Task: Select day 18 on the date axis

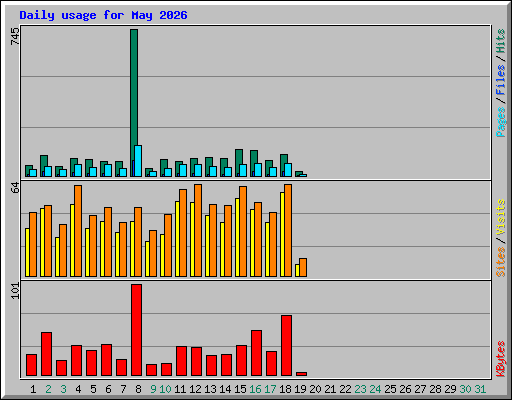Action: [x=285, y=389]
